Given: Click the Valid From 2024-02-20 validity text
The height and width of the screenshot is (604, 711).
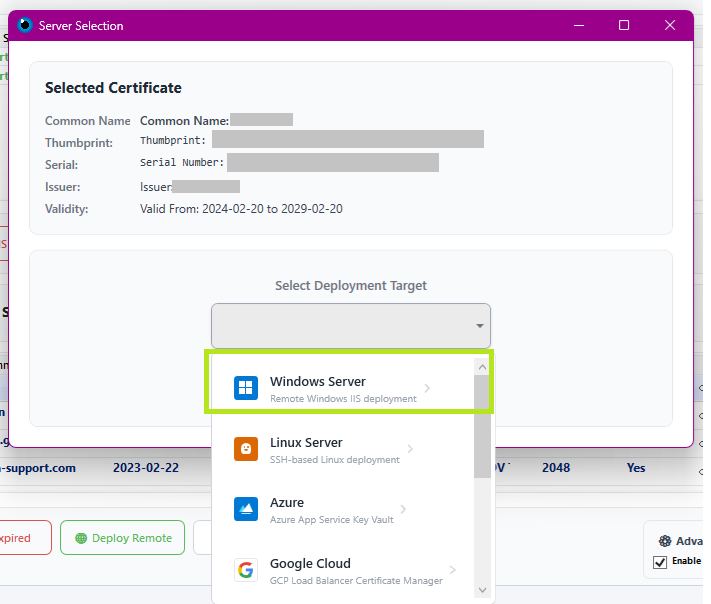Looking at the screenshot, I should click(241, 209).
